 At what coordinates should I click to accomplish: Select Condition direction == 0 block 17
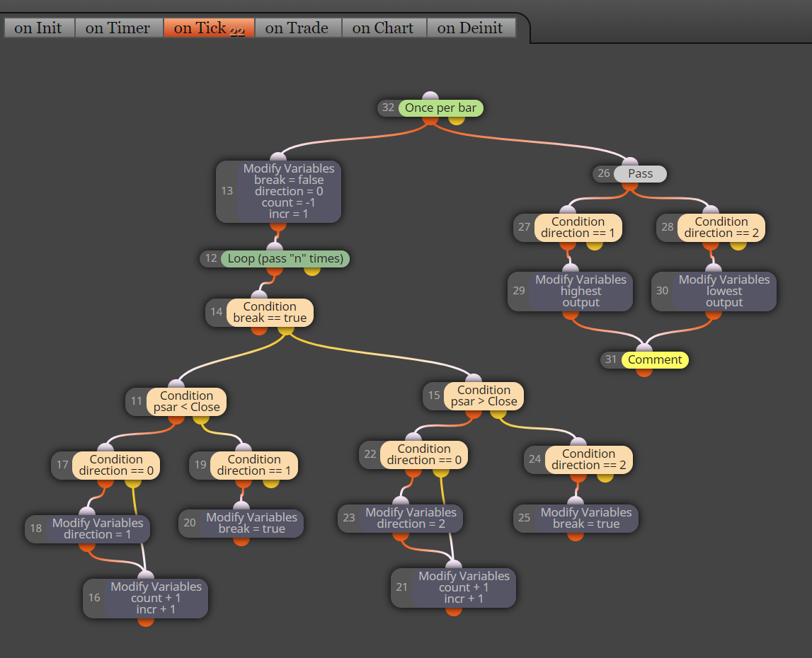point(105,465)
